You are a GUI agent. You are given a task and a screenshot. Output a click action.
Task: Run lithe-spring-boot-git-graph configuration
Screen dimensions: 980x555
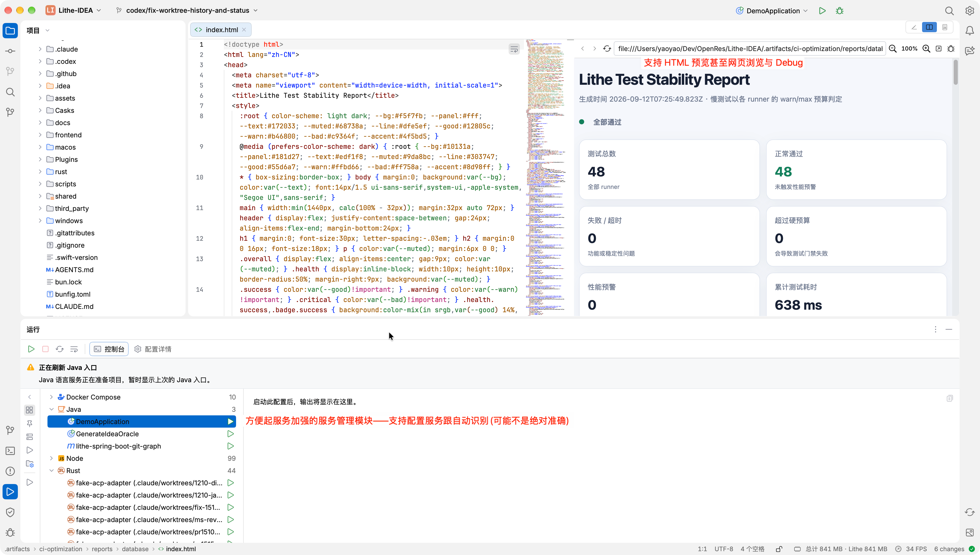tap(230, 446)
